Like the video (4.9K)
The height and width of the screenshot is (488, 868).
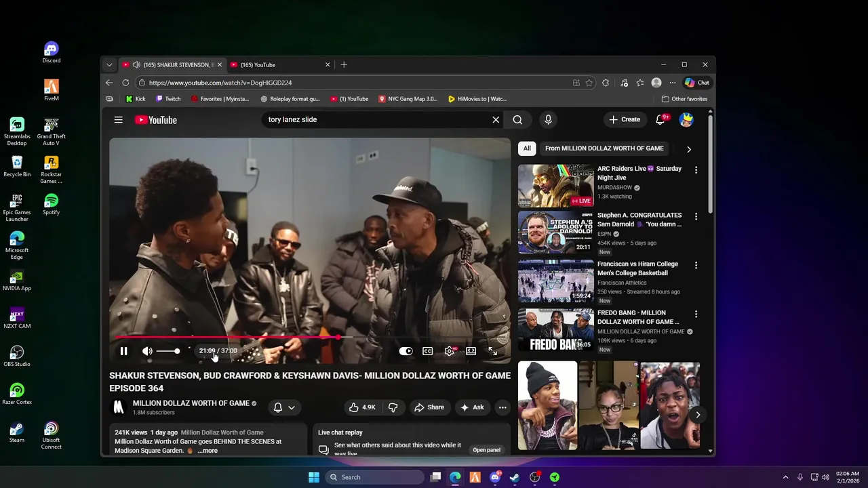362,407
